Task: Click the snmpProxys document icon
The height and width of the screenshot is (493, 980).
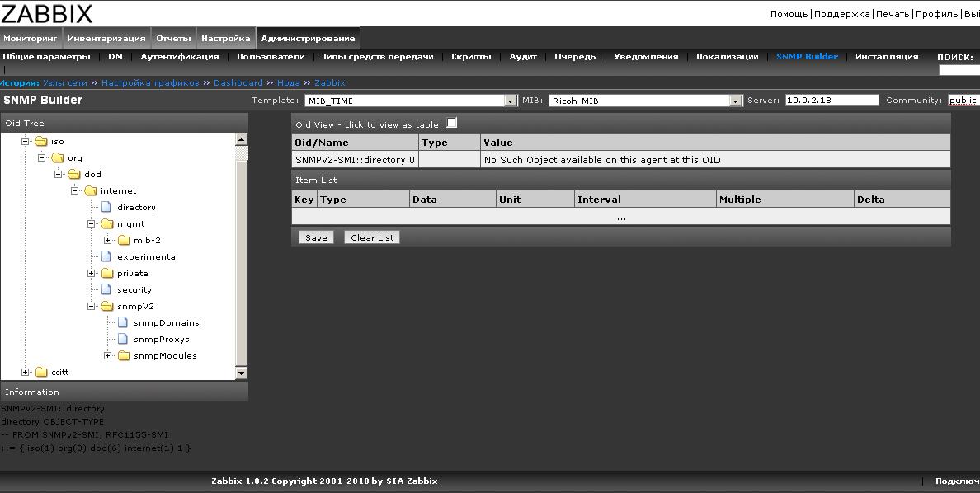Action: tap(123, 340)
